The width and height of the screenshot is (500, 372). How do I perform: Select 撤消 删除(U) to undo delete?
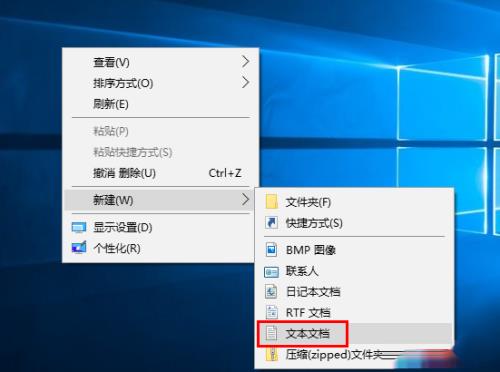point(160,173)
